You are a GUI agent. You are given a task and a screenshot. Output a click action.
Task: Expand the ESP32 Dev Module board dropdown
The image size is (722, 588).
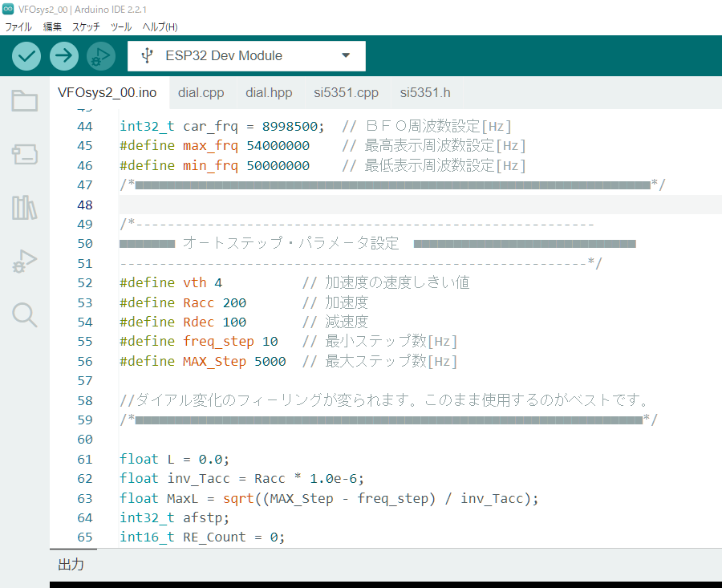point(346,55)
